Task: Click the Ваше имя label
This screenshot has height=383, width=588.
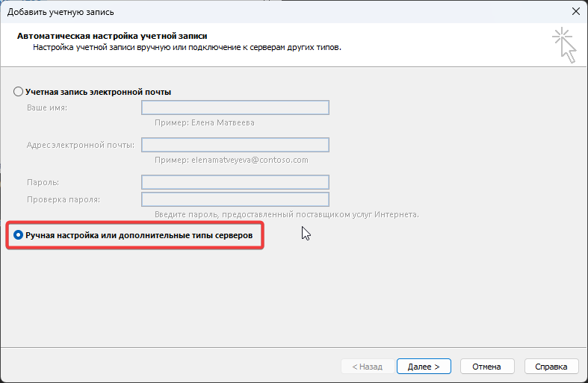Action: (47, 108)
